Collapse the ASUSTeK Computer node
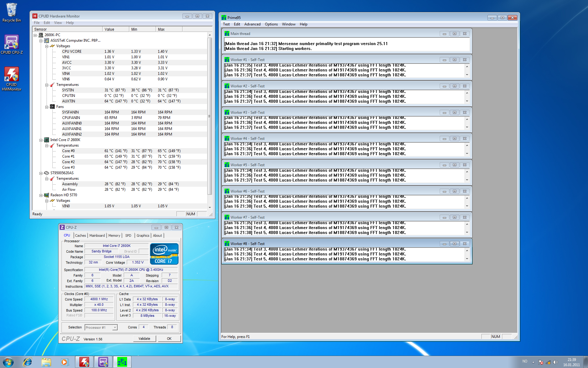588x368 pixels. (41, 40)
